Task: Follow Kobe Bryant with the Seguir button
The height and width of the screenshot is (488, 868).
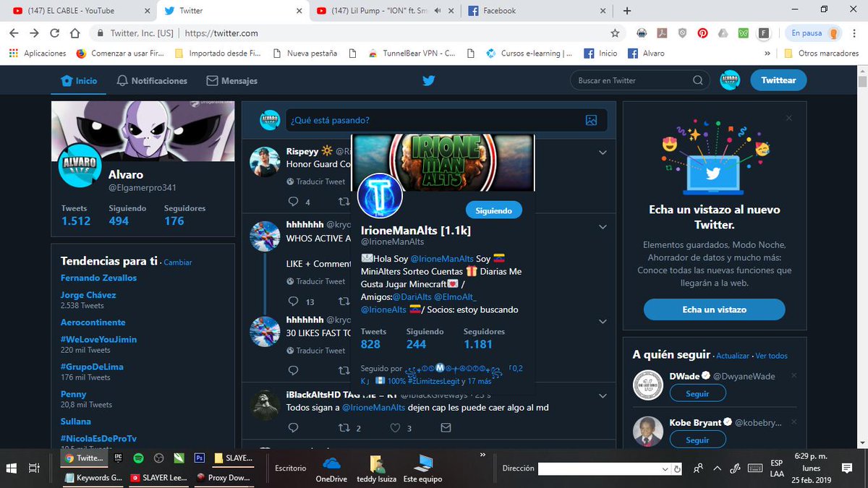Action: point(697,440)
